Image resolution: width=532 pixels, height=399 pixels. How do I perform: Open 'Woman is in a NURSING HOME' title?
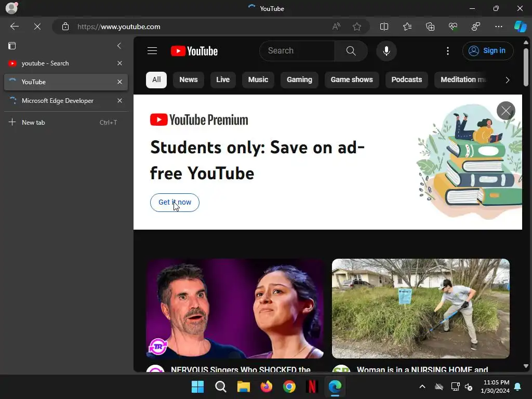pos(422,369)
